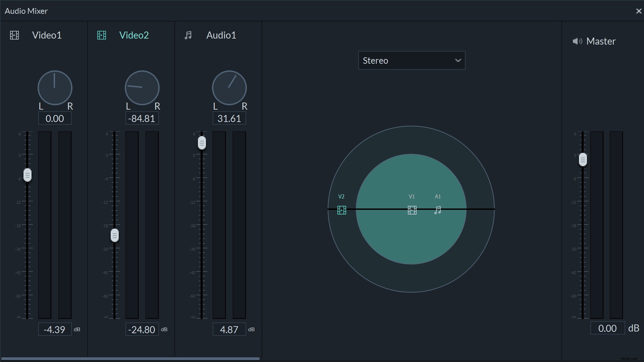The image size is (644, 362).
Task: Click the Video1 track film icon
Action: 14,35
